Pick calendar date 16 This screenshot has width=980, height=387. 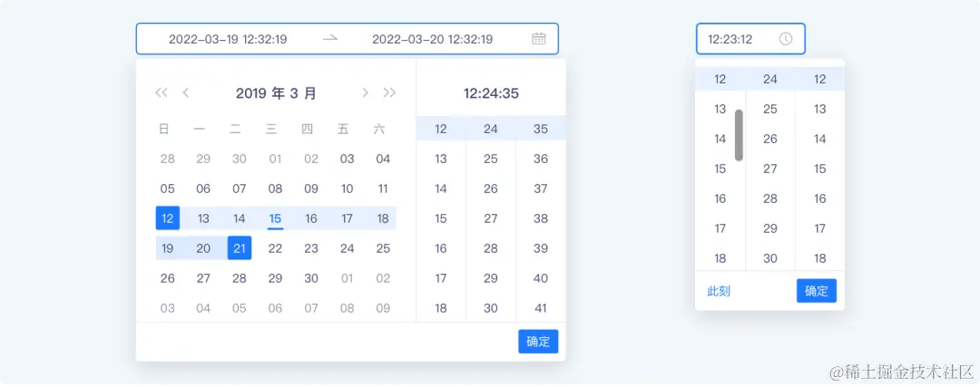[x=311, y=218]
